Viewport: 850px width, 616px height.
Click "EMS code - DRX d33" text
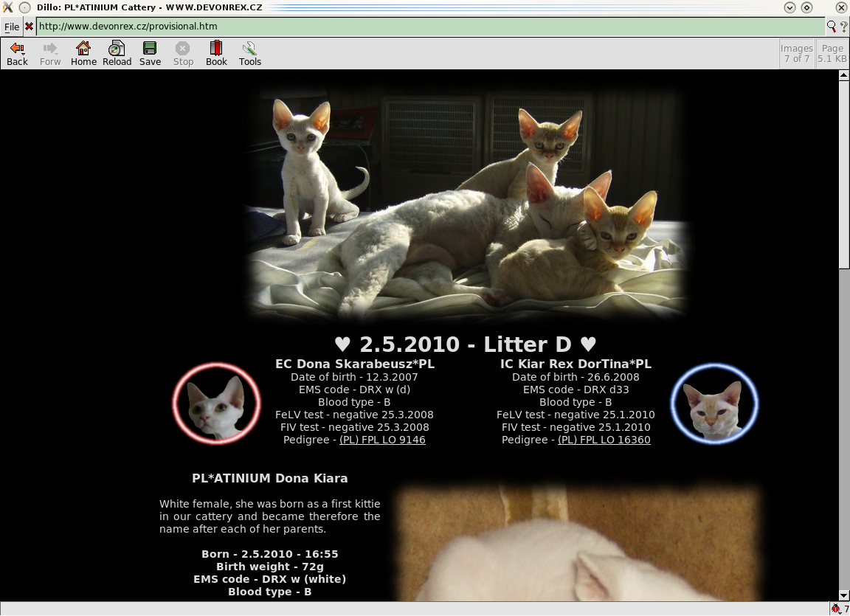(576, 390)
